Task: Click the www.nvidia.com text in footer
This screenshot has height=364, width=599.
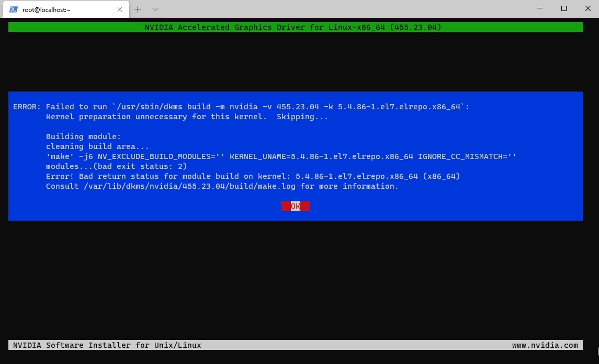Action: tap(545, 345)
